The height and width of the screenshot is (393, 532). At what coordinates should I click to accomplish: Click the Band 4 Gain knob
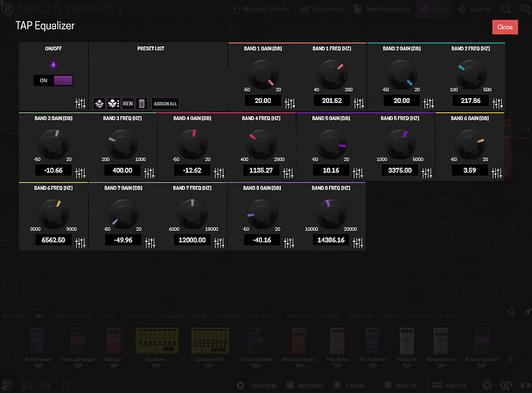[x=192, y=145]
